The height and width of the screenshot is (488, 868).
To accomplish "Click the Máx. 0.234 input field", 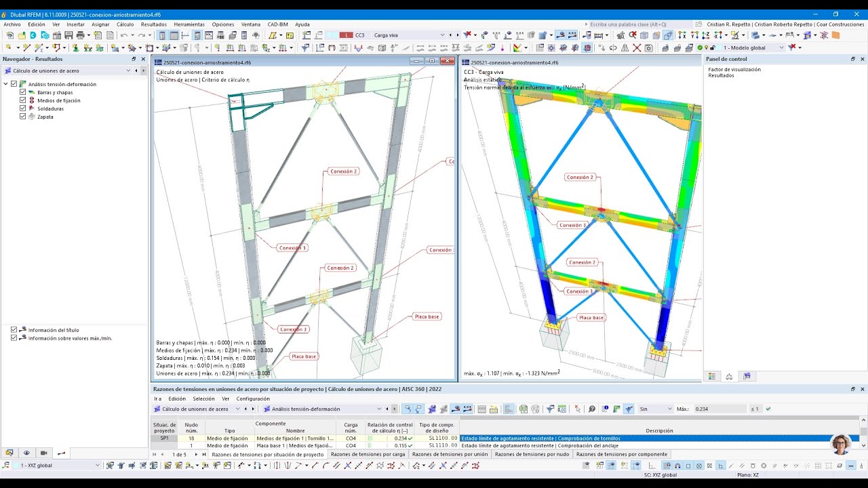I will (x=719, y=409).
